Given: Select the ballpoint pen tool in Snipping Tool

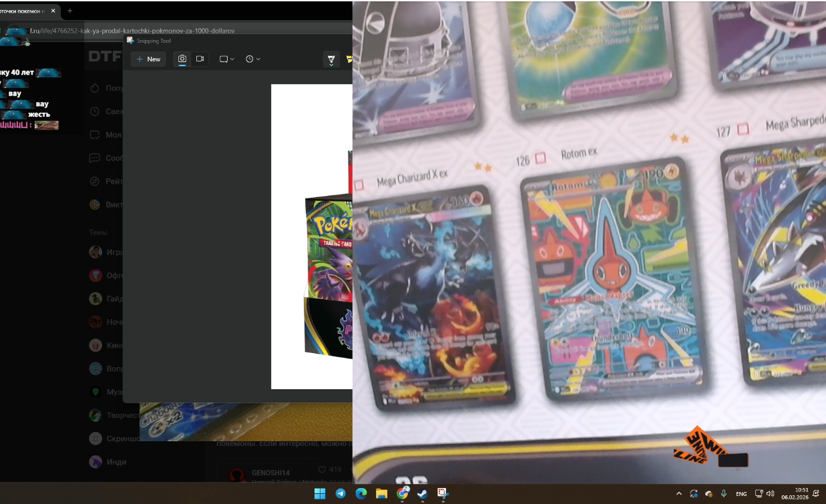Looking at the screenshot, I should click(x=331, y=59).
